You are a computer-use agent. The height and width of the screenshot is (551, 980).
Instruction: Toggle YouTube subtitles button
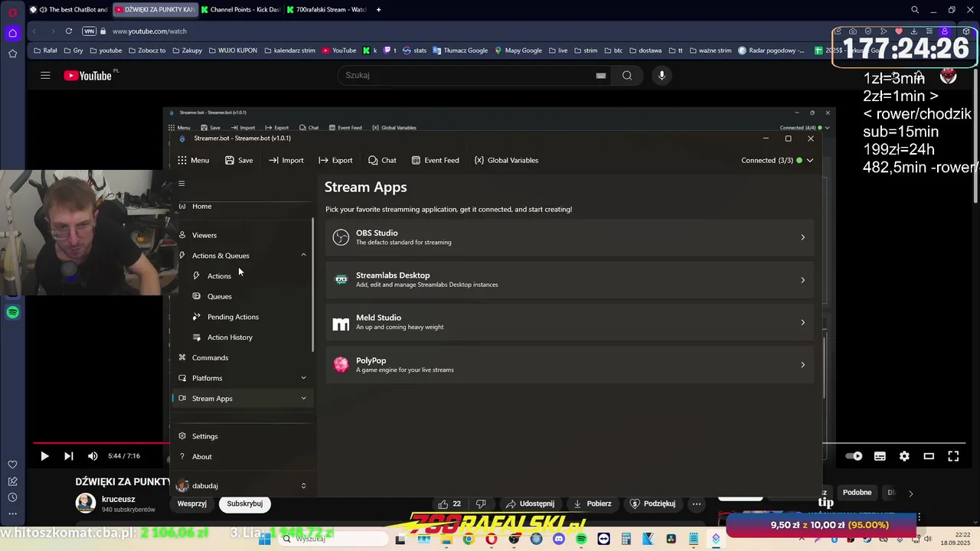coord(880,456)
